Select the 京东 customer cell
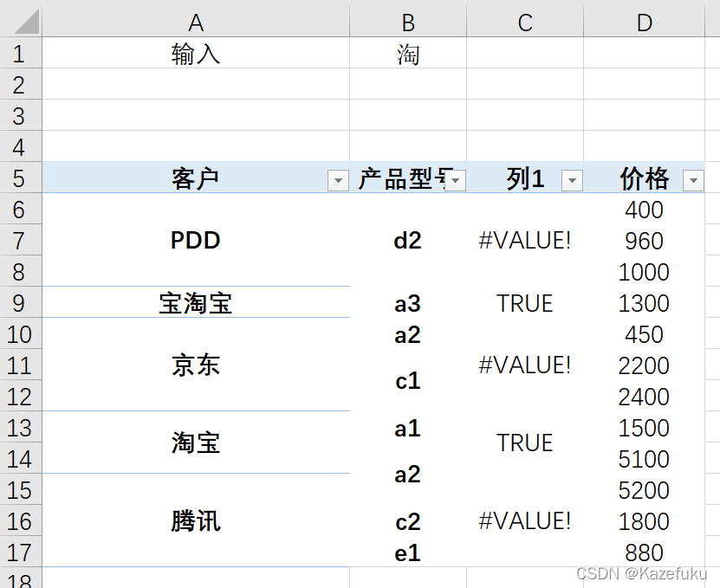This screenshot has width=720, height=588. [196, 365]
